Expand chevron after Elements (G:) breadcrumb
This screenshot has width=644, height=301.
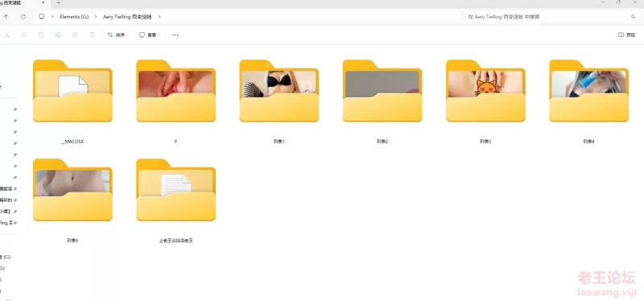pos(96,17)
